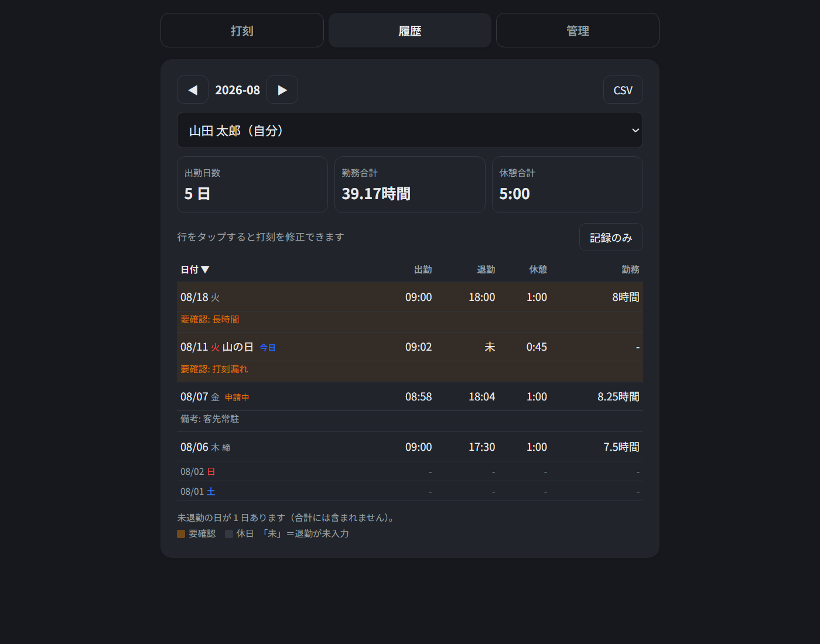Click the 2026-08 month label

coord(237,90)
